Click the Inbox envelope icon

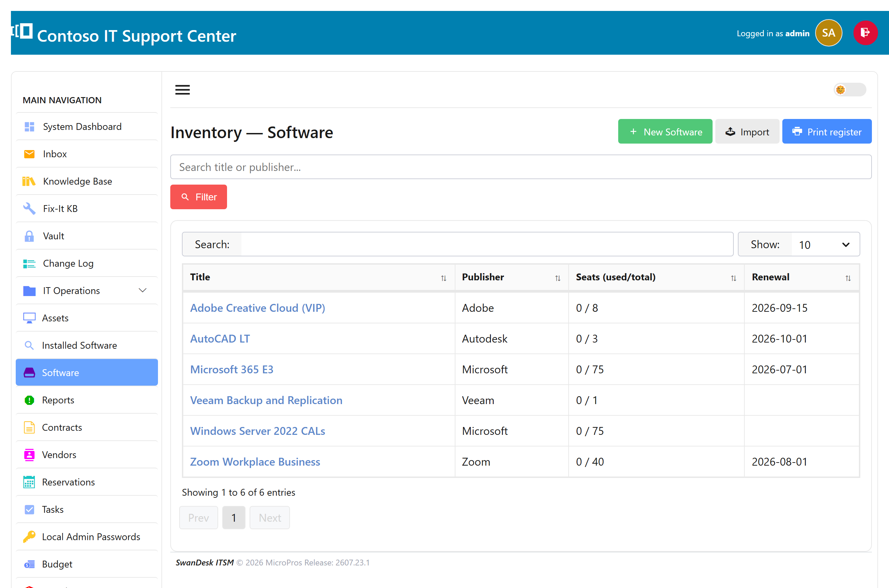click(29, 154)
